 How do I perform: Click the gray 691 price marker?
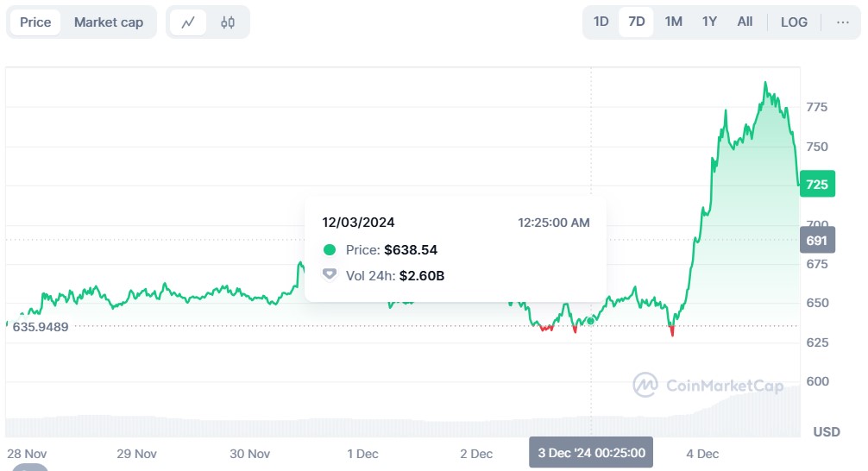point(816,241)
